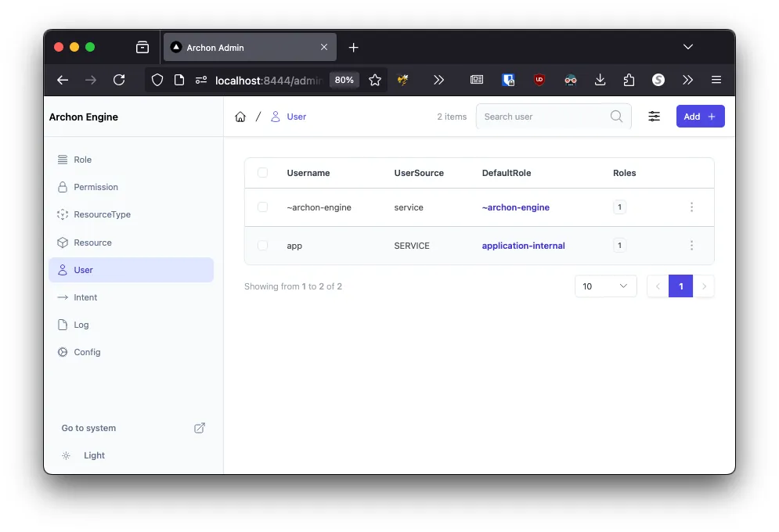Open the Resource section in sidebar
779x532 pixels.
pos(132,243)
